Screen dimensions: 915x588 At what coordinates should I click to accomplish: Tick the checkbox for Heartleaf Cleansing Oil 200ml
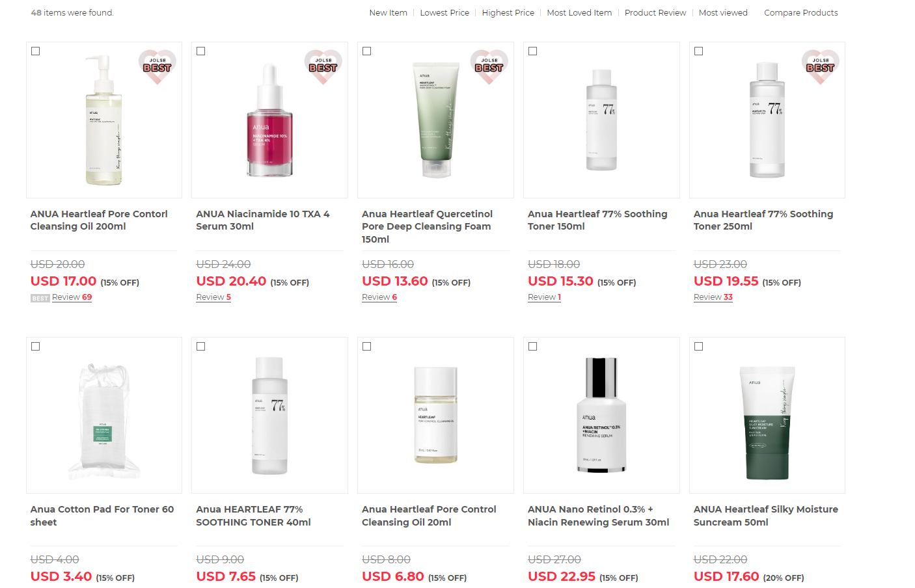pos(36,51)
